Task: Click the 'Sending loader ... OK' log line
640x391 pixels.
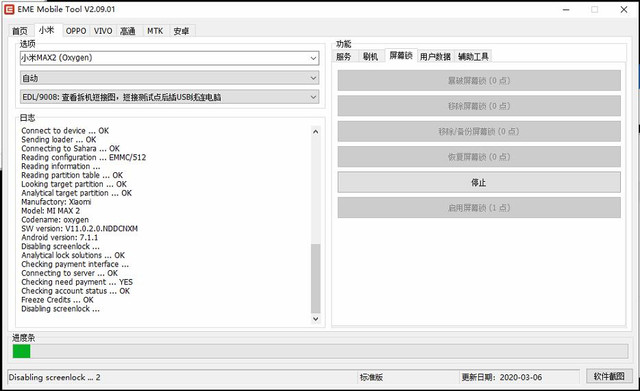Action: [59, 140]
